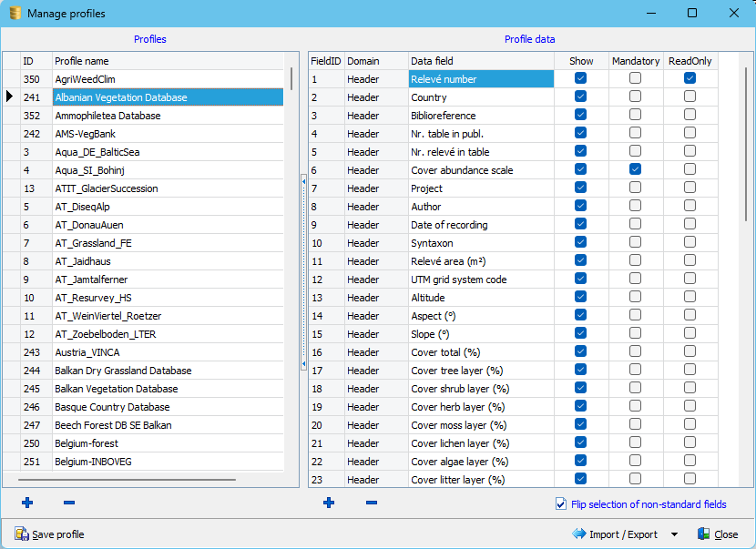
Task: Collapse the panel using upper splitter arrow
Action: tap(303, 182)
